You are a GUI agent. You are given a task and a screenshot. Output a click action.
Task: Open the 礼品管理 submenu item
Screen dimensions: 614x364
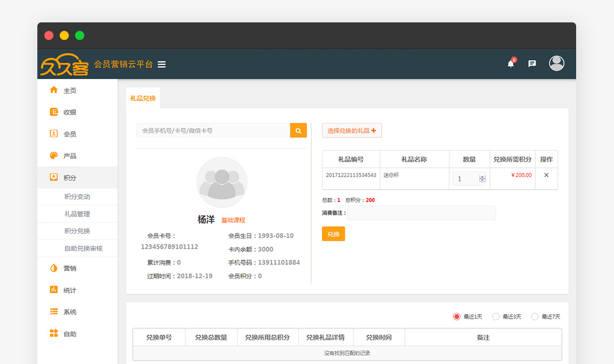[x=77, y=214]
